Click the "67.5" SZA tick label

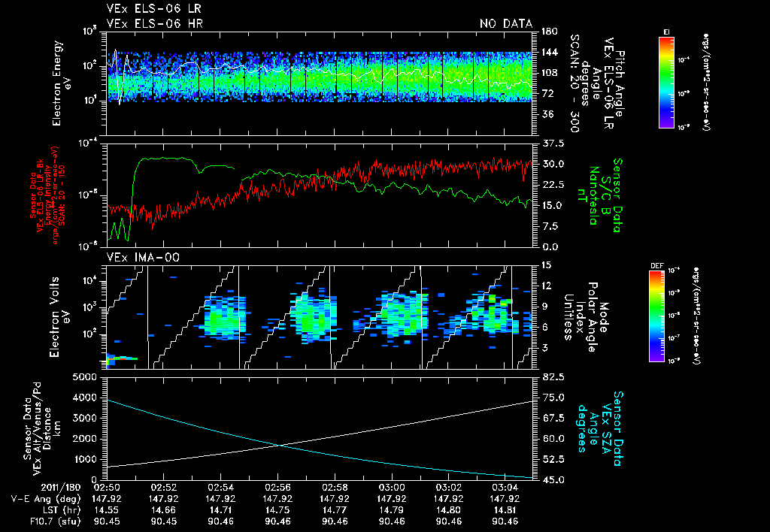553,419
